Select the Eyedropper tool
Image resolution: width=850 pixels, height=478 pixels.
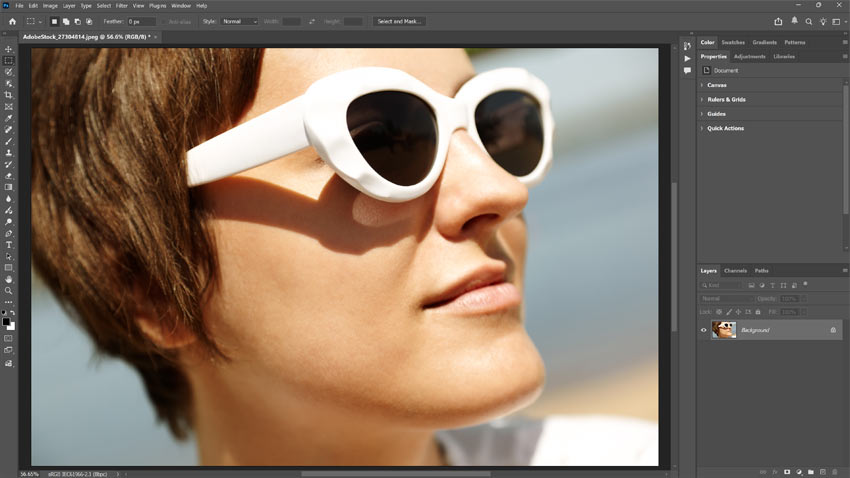[x=9, y=118]
